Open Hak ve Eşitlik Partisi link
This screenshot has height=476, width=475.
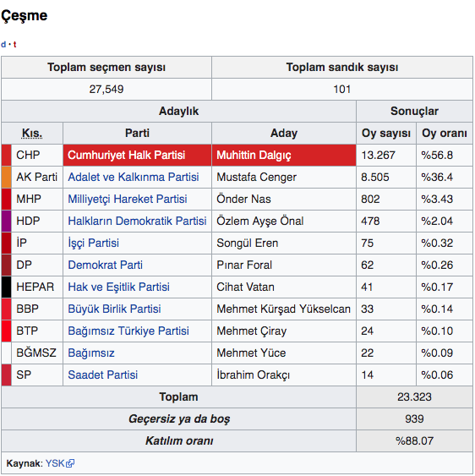118,287
